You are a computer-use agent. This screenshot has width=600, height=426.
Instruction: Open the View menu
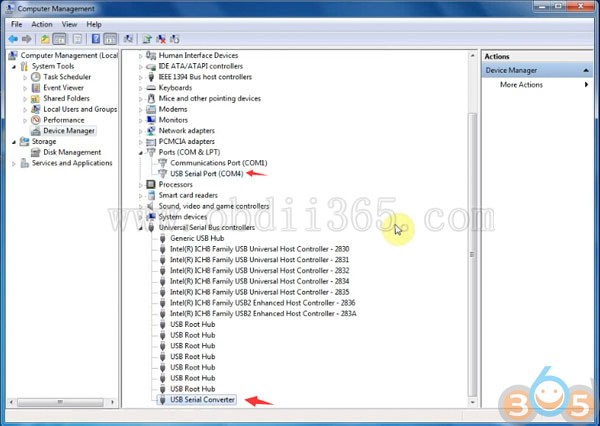69,24
